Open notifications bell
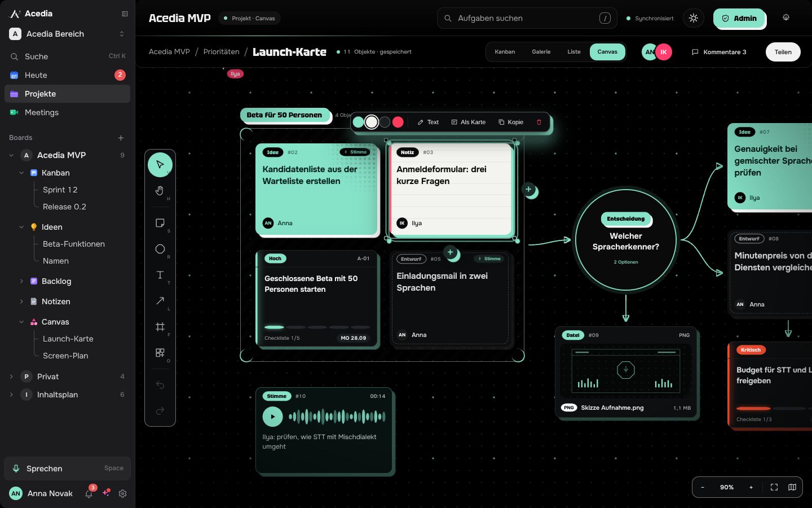812x508 pixels. (89, 493)
